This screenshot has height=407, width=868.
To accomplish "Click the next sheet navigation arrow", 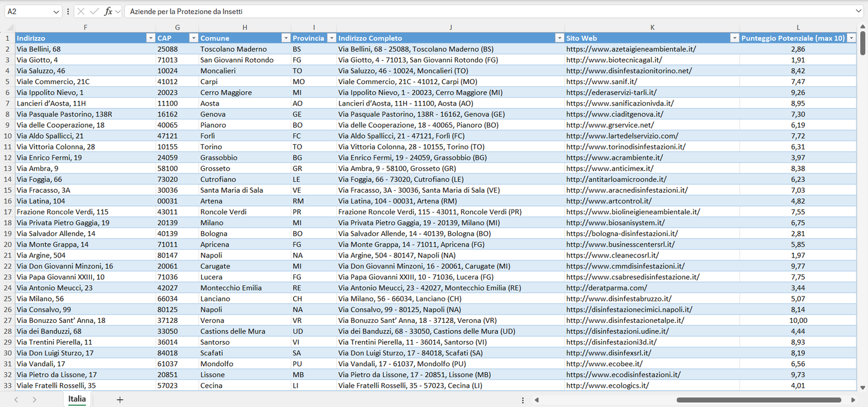I will (x=34, y=400).
